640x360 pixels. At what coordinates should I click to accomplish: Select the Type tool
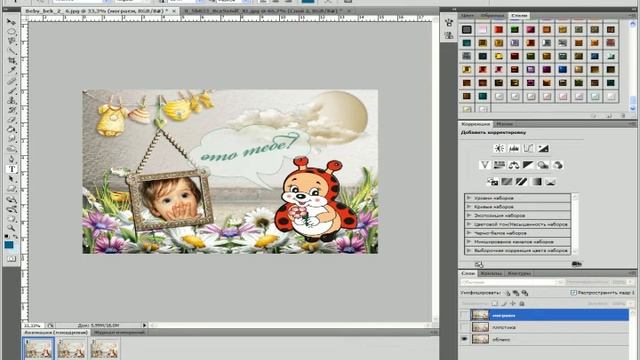pyautogui.click(x=11, y=169)
